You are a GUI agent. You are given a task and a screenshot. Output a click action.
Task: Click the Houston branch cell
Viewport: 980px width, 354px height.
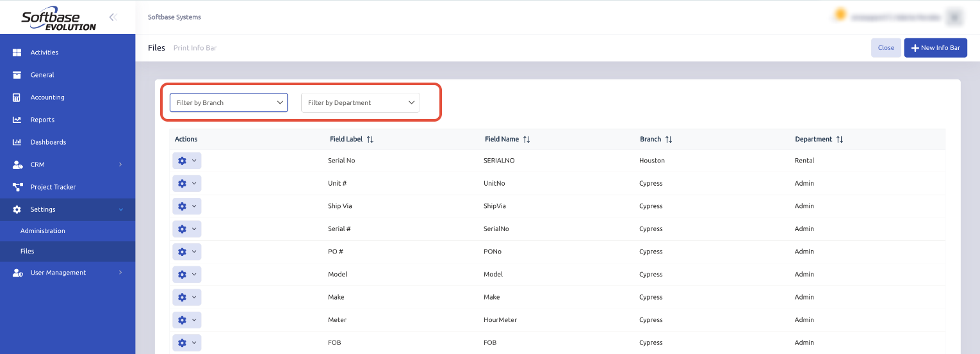coord(652,161)
